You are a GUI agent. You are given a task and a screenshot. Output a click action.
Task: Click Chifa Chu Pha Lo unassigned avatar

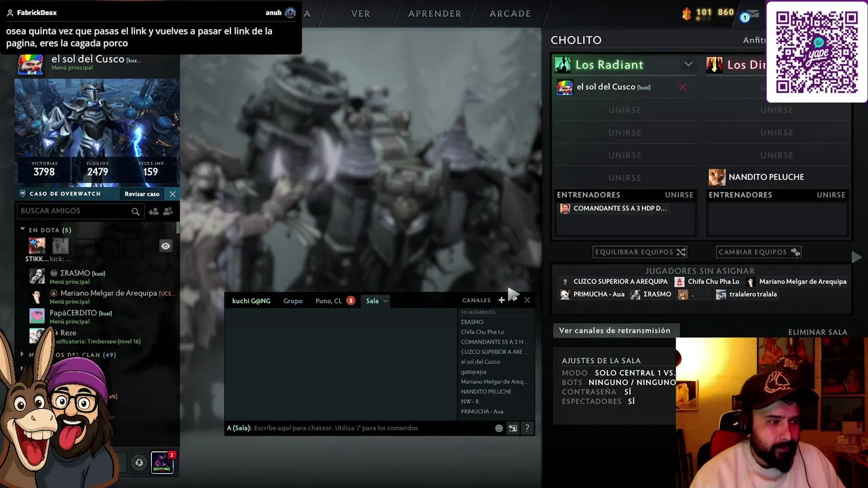coord(679,282)
